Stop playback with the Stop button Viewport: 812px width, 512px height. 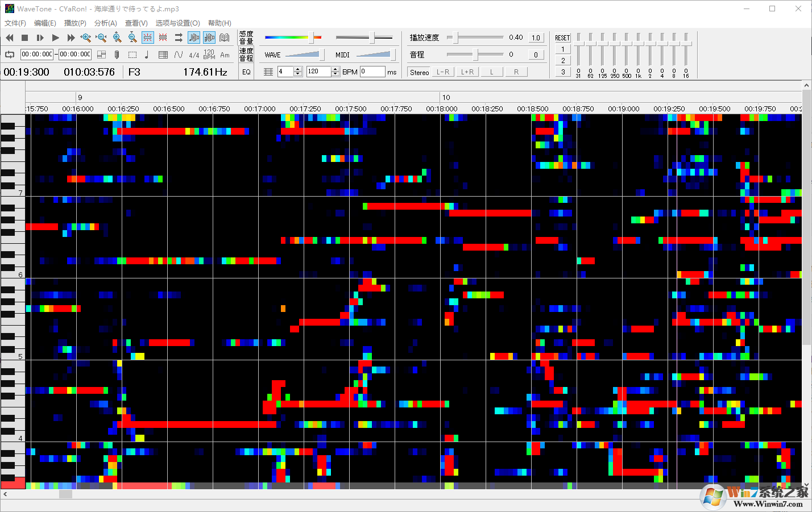24,38
